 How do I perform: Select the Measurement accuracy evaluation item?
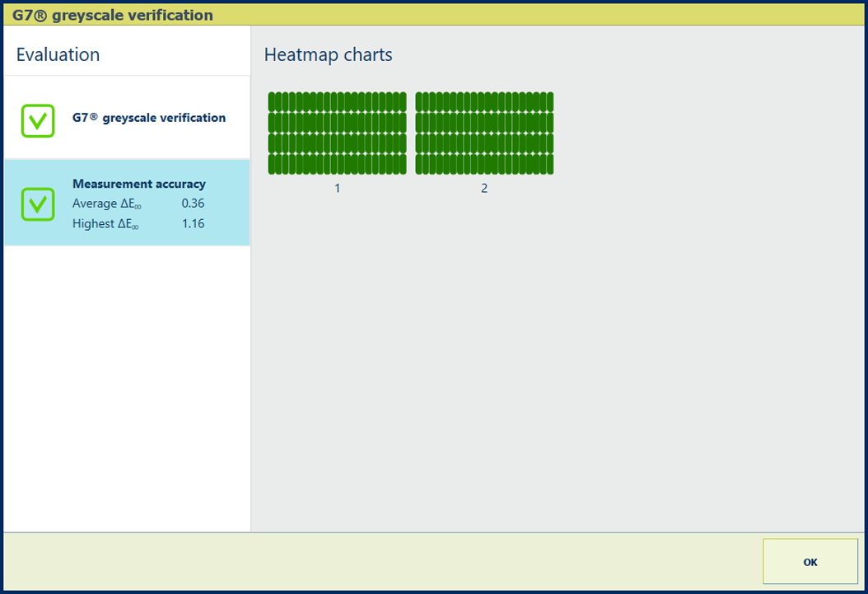pyautogui.click(x=138, y=184)
